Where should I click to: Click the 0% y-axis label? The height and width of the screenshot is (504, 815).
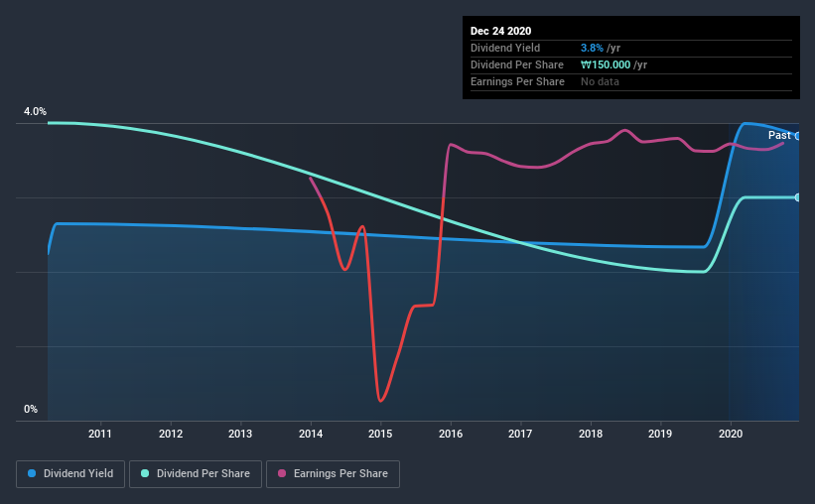click(x=31, y=409)
